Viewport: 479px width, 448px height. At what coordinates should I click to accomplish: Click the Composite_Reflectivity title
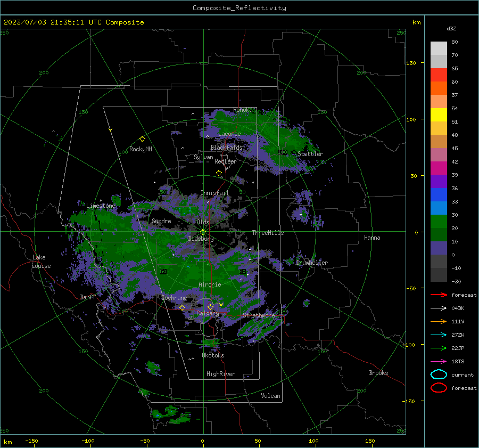coord(240,8)
